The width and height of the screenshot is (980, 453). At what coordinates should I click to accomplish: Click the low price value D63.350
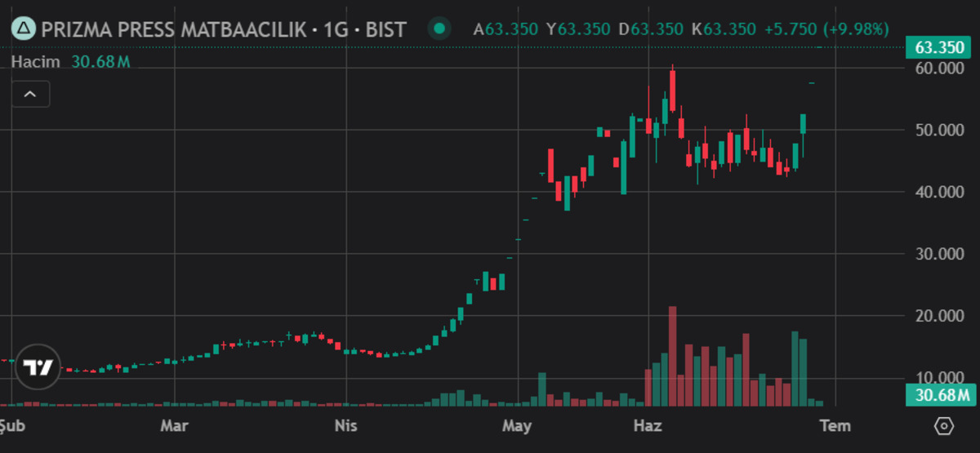pyautogui.click(x=651, y=30)
